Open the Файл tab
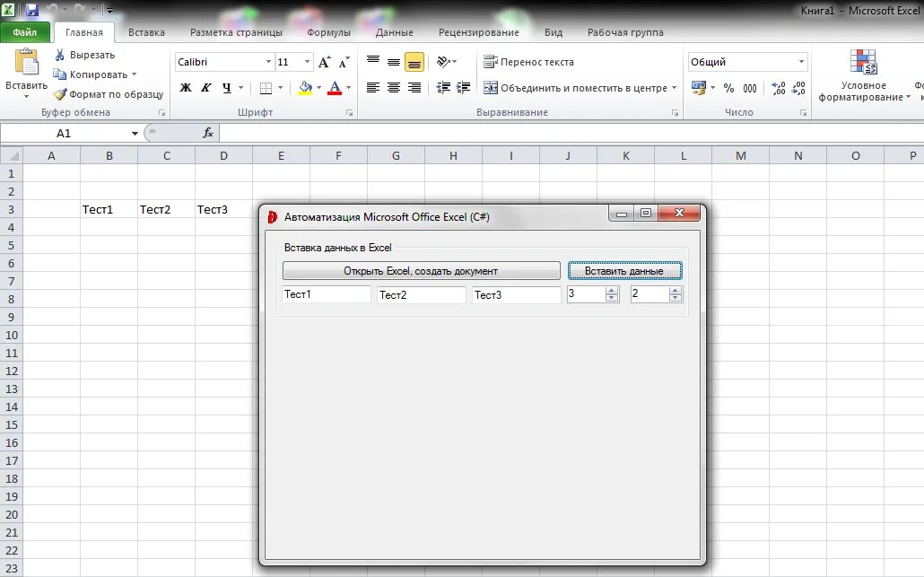924x577 pixels. pos(25,32)
